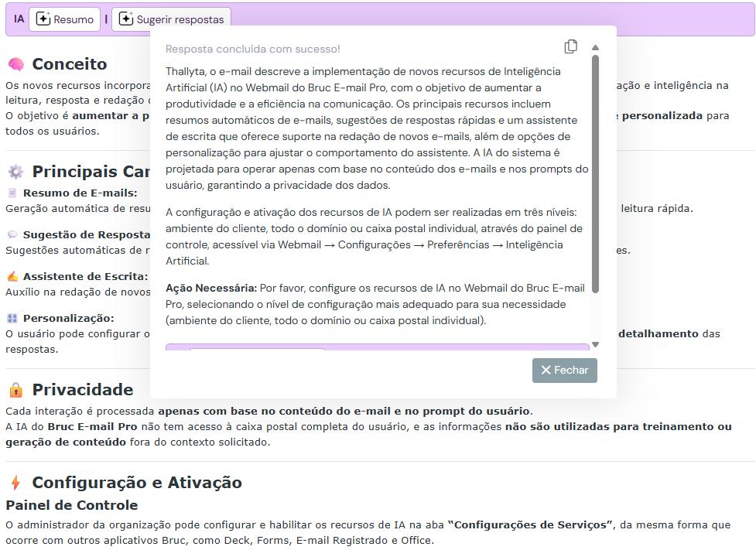The width and height of the screenshot is (756, 550).
Task: Click the up arrow of the dialog scrollbar
Action: [595, 48]
